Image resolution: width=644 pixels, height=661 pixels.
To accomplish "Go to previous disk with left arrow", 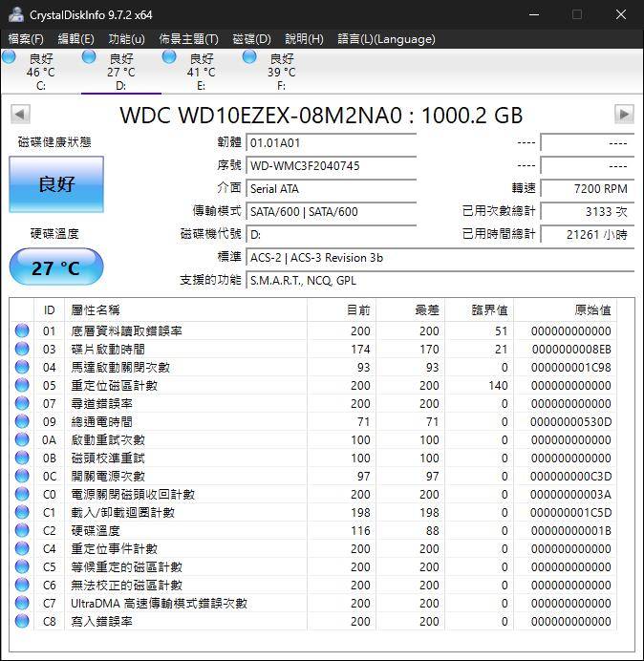I will (x=20, y=115).
